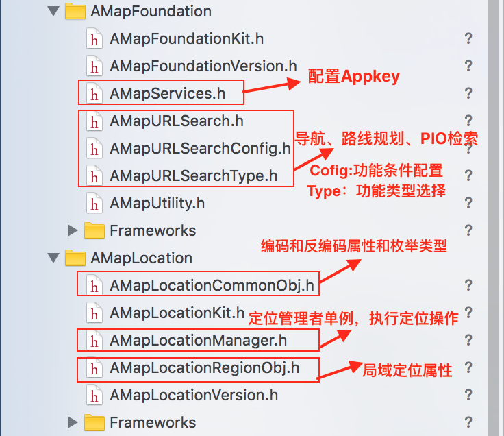Click header file icon of AMapFoundationKit.h

tap(94, 38)
